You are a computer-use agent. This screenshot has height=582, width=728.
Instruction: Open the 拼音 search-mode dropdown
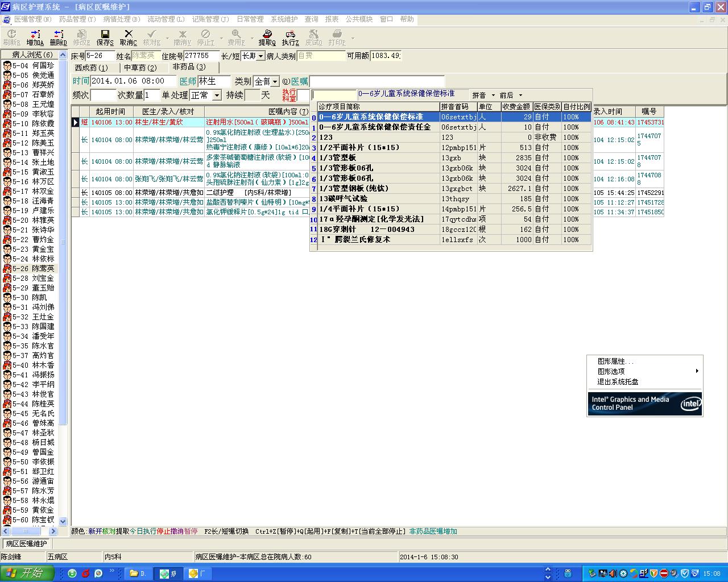[x=493, y=95]
